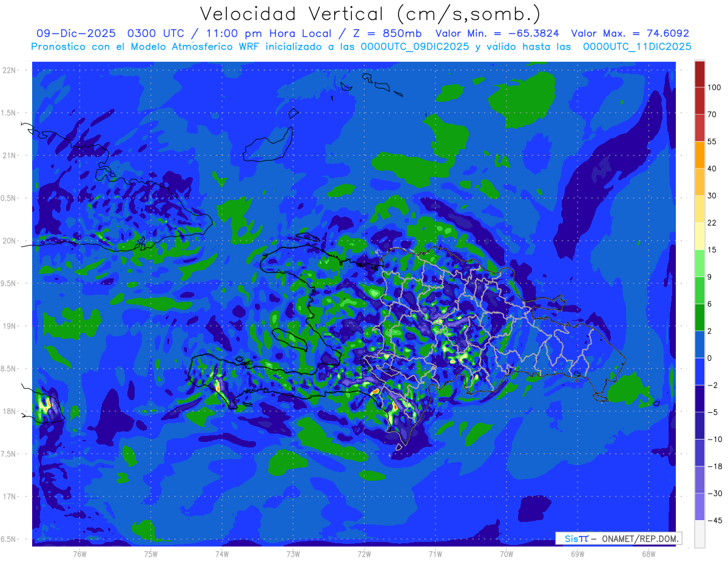Click the 'Valor Max. = 74.6092' value
The height and width of the screenshot is (562, 728).
[630, 33]
